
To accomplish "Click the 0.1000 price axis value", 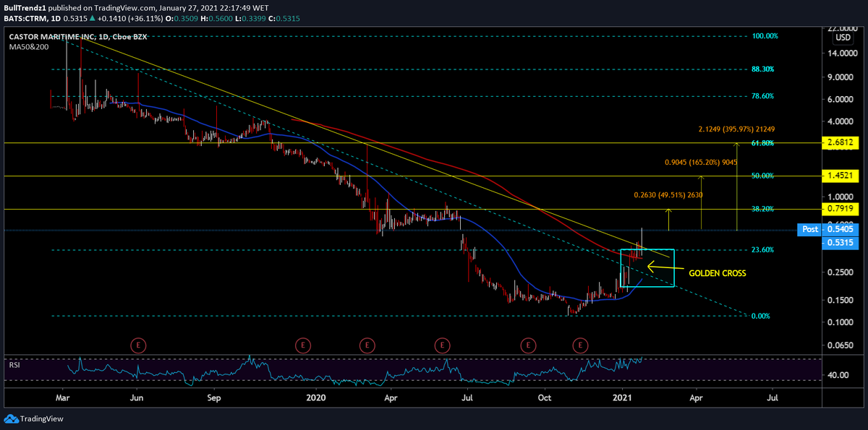I will click(x=839, y=322).
